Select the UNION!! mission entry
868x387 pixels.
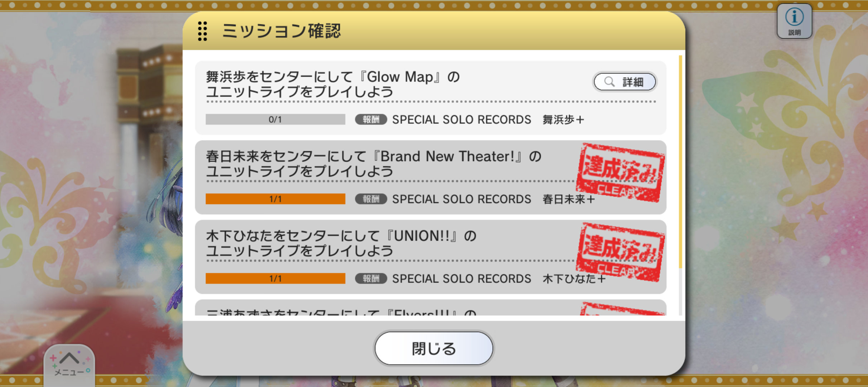[430, 257]
